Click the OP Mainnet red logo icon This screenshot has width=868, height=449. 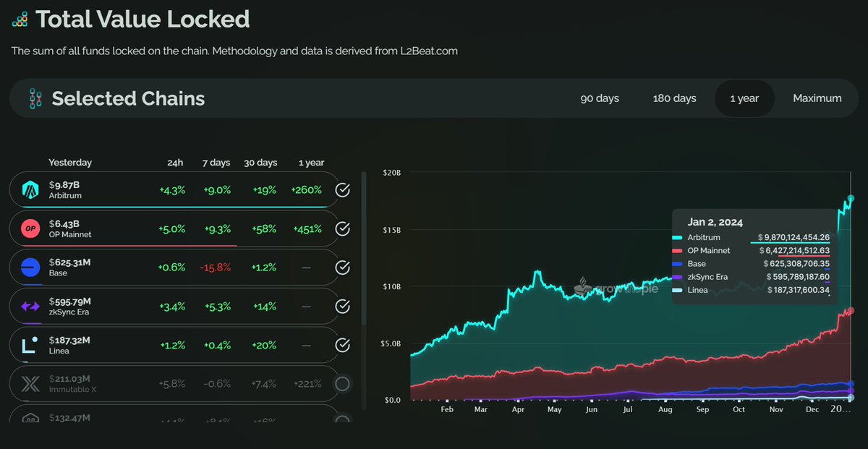tap(30, 229)
